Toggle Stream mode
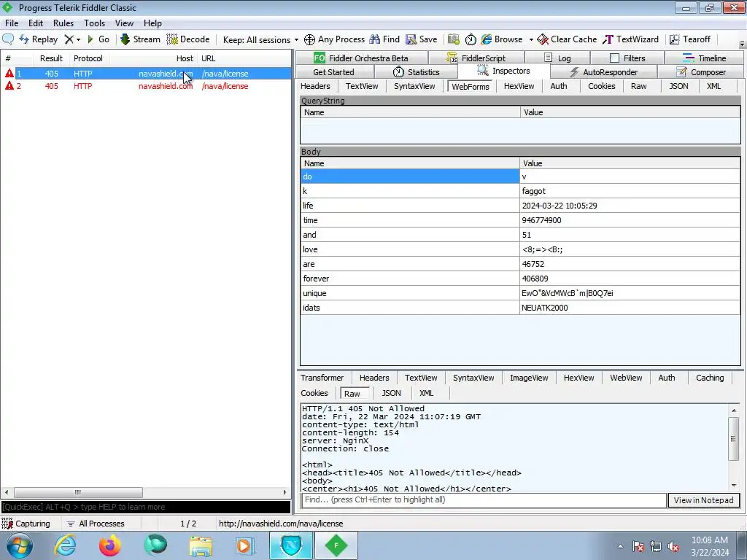Image resolution: width=747 pixels, height=560 pixels. click(x=140, y=39)
